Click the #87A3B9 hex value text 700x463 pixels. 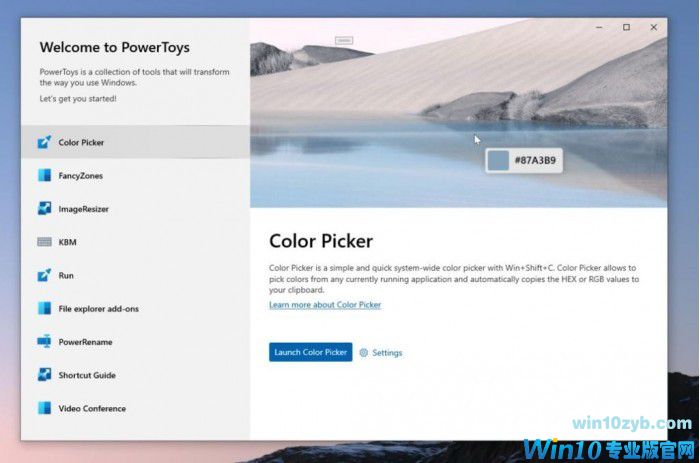click(x=535, y=160)
